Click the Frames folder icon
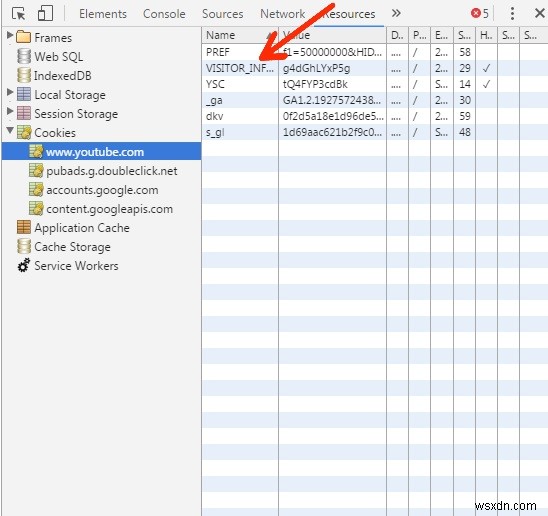The image size is (548, 516). pos(23,37)
